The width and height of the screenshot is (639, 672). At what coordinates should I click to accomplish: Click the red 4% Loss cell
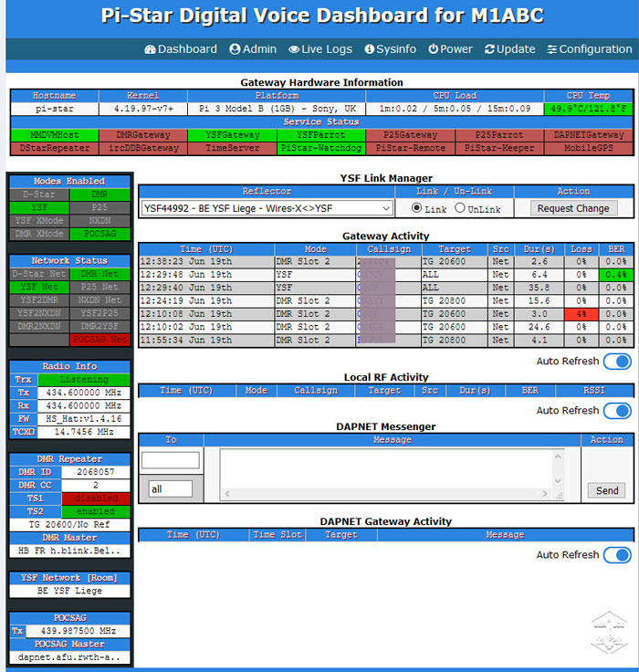tap(581, 314)
